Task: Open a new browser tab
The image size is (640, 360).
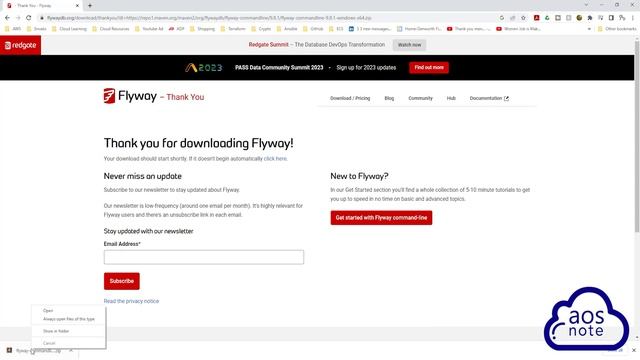Action: (x=90, y=6)
